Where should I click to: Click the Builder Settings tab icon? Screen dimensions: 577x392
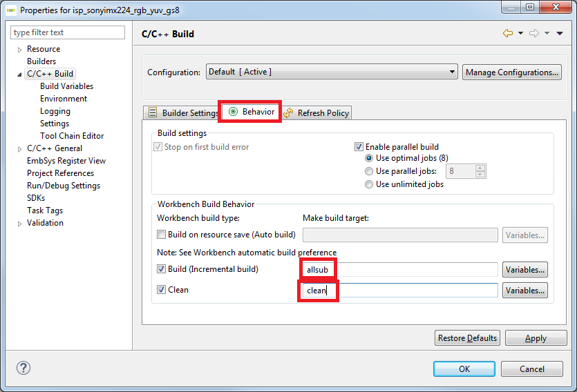coord(153,113)
